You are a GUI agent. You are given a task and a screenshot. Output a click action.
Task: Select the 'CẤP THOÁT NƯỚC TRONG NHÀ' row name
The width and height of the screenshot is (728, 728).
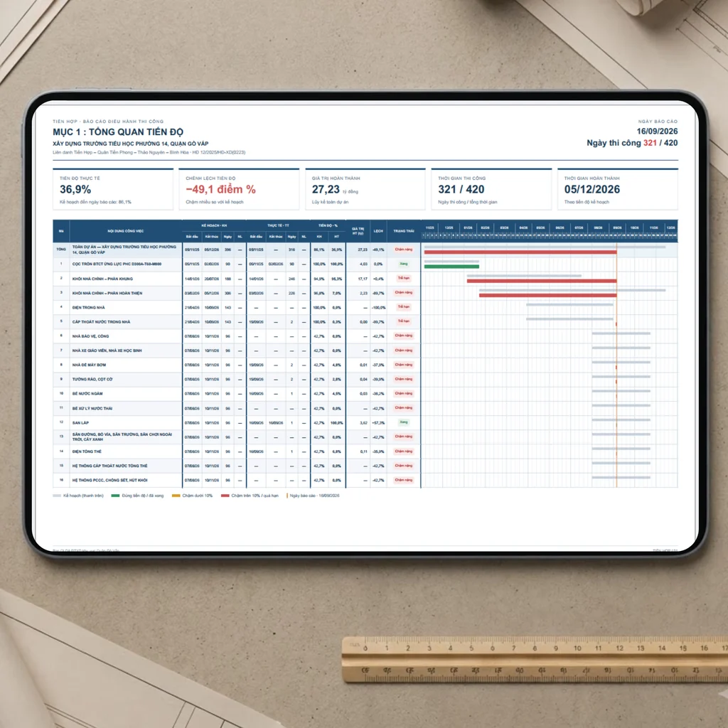(x=101, y=322)
